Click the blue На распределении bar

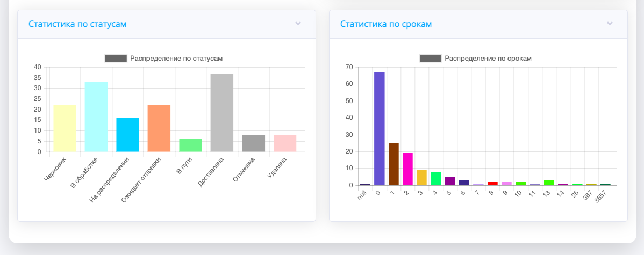pyautogui.click(x=127, y=135)
